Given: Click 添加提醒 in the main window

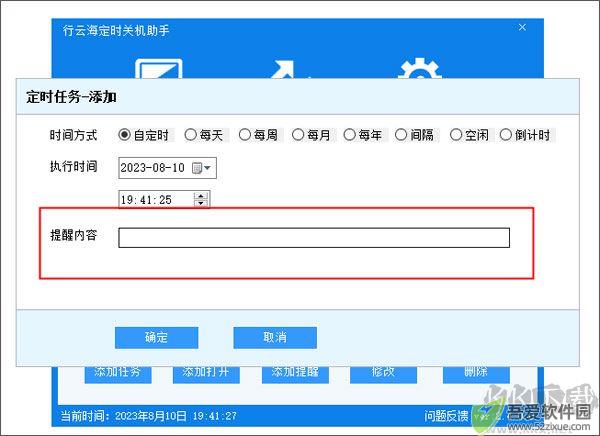Looking at the screenshot, I should pos(295,374).
